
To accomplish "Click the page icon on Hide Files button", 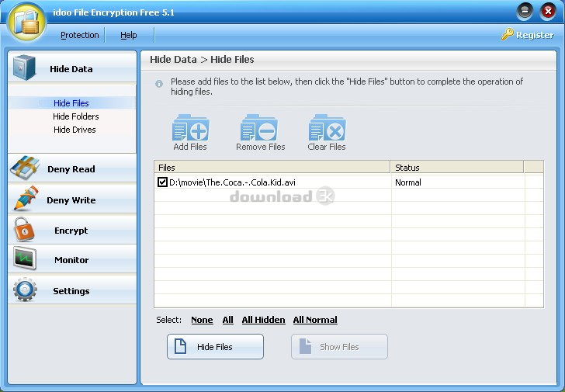I will [180, 346].
